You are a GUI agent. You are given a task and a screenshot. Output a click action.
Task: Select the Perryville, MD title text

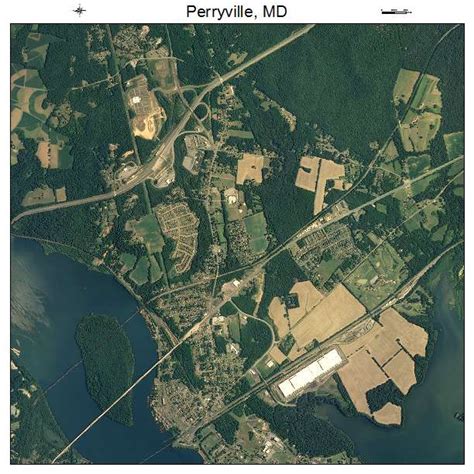(x=236, y=12)
